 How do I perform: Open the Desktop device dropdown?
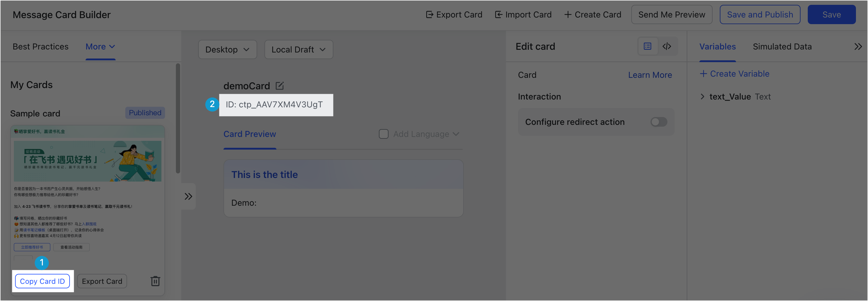pos(227,49)
